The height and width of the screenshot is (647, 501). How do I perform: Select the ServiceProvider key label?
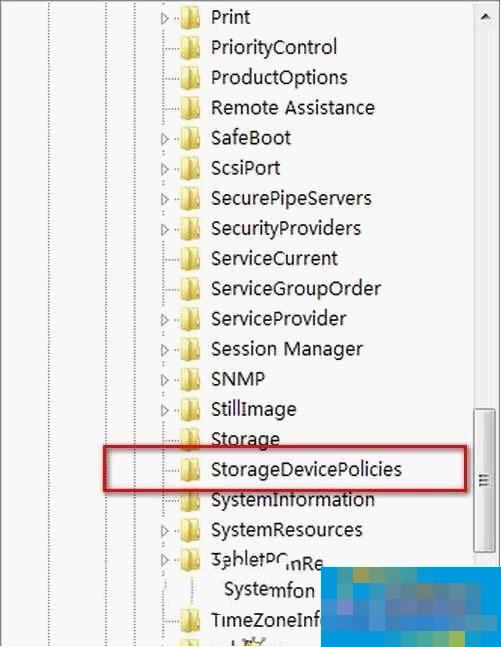(x=279, y=319)
